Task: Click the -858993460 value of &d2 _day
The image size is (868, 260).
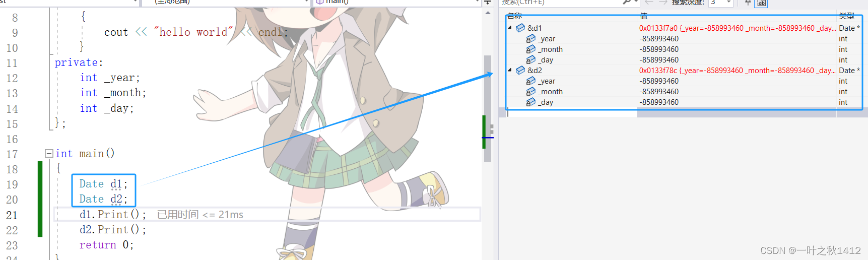Action: click(659, 102)
